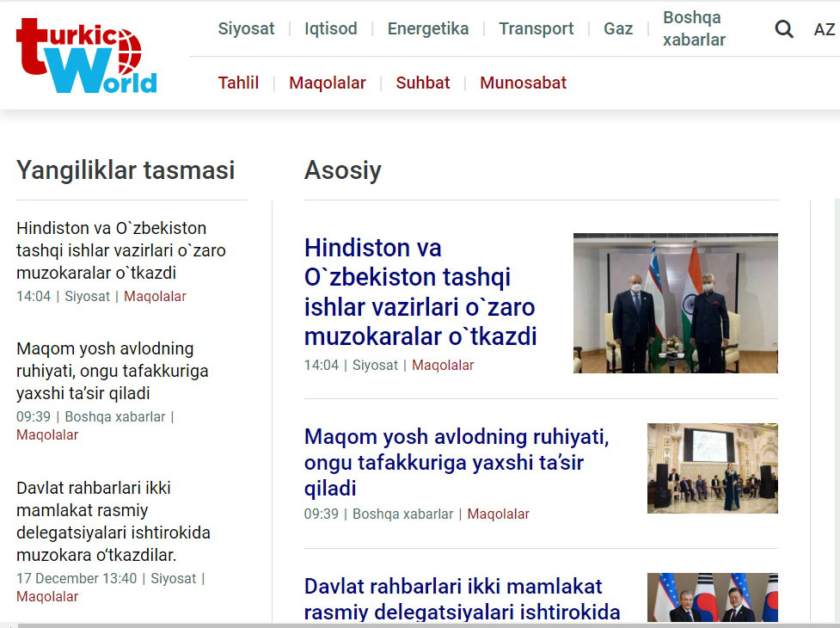Click Maqolalar tag under sidebar 14:04 article
Viewport: 840px width, 628px height.
[x=155, y=296]
